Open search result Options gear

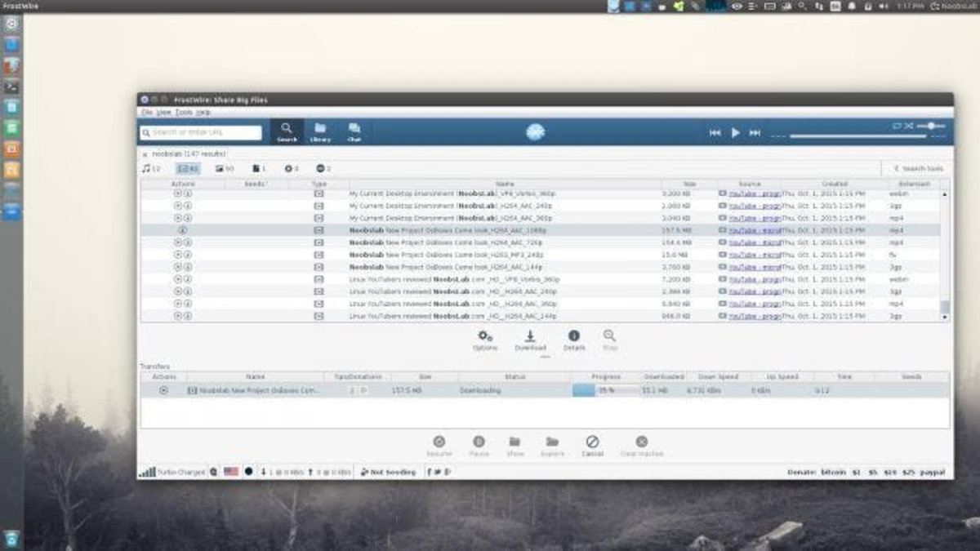(485, 340)
